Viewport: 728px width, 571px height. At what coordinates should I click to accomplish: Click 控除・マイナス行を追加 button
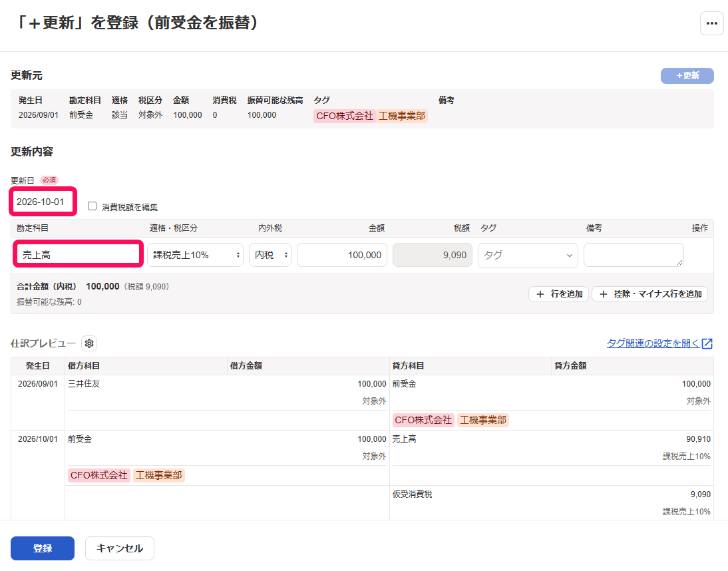[649, 294]
